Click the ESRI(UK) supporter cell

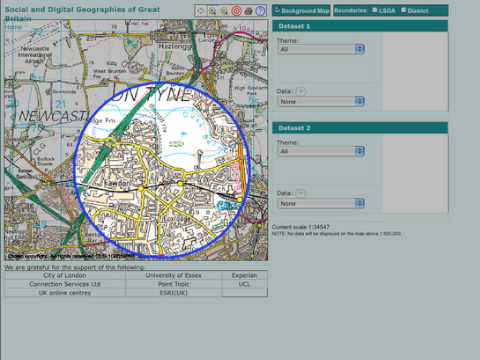coord(173,293)
